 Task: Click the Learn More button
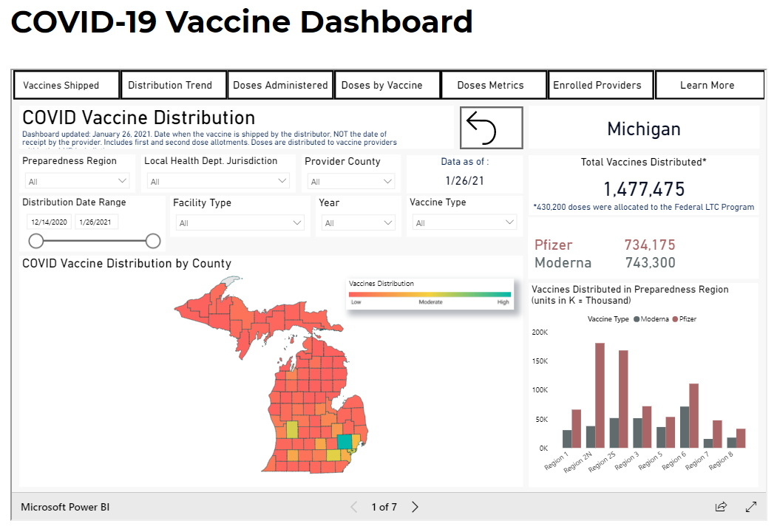(x=709, y=84)
